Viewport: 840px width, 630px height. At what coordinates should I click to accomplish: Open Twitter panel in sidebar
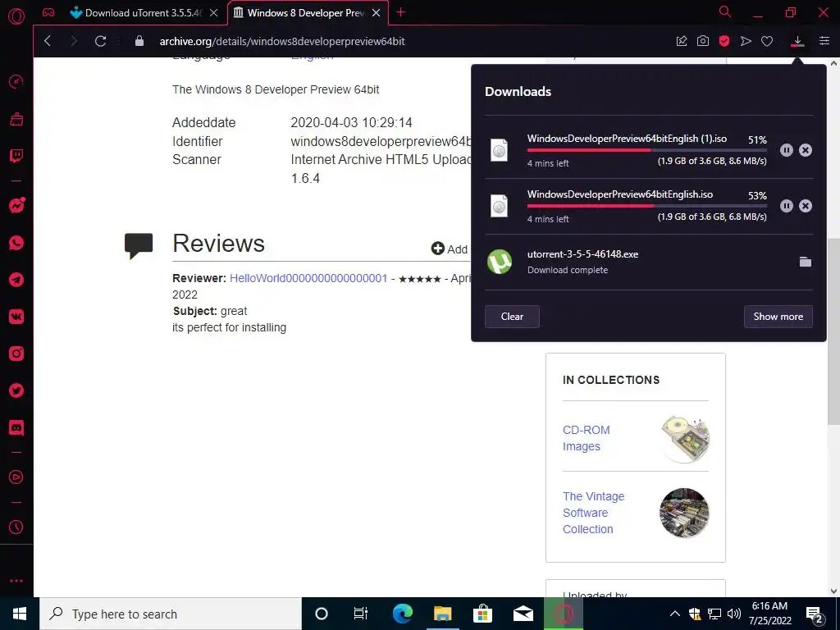16,390
